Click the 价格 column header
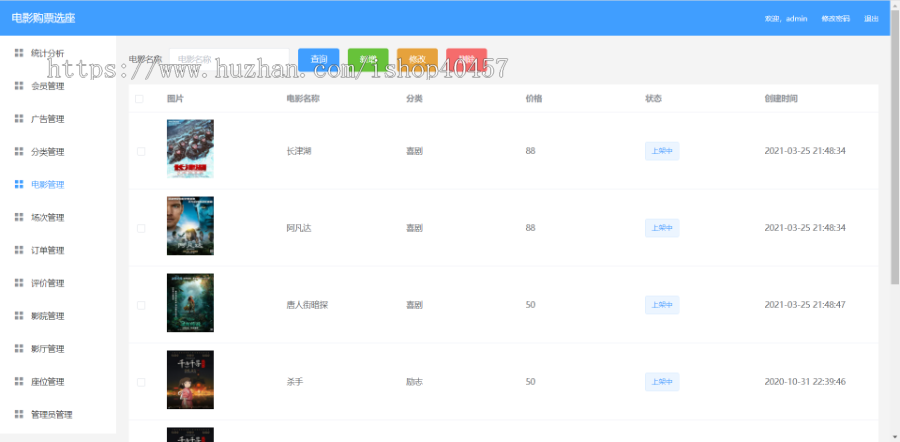The width and height of the screenshot is (900, 442). click(534, 99)
